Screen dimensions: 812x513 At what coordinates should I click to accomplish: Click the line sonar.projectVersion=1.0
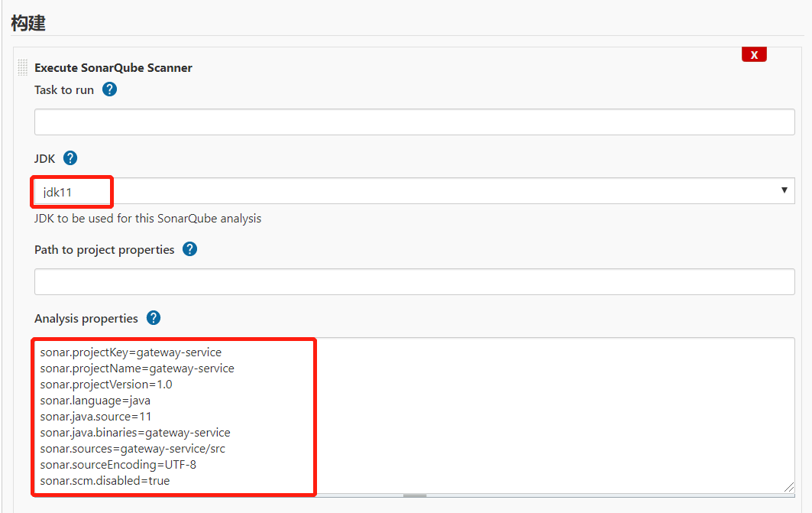[x=106, y=385]
